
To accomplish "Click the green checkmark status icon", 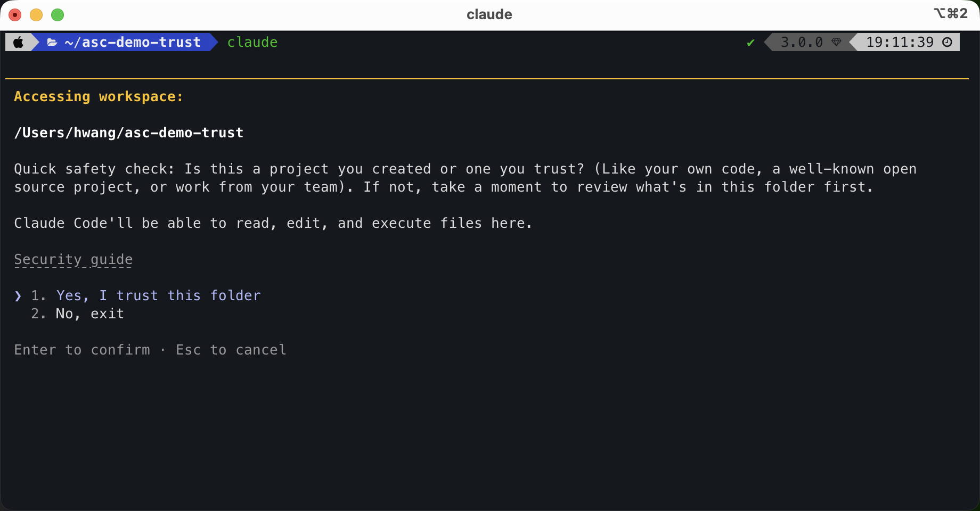I will pyautogui.click(x=750, y=43).
